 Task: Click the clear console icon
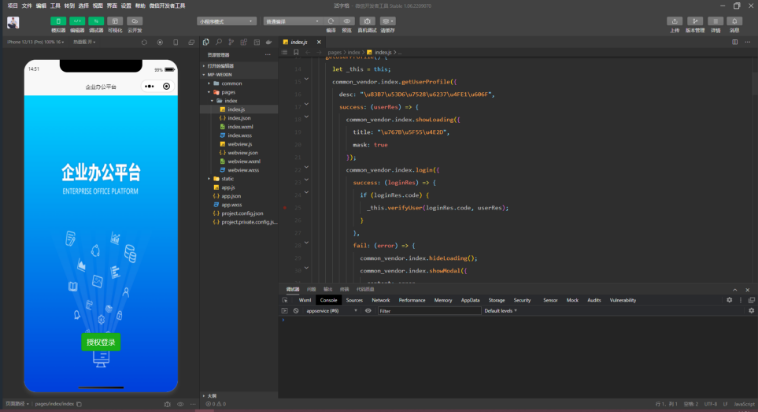(x=297, y=311)
